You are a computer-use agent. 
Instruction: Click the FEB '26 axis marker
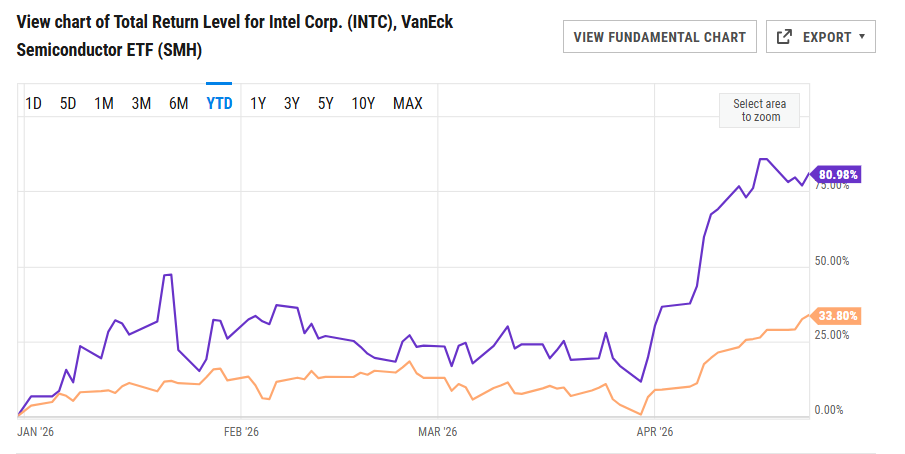pyautogui.click(x=241, y=432)
